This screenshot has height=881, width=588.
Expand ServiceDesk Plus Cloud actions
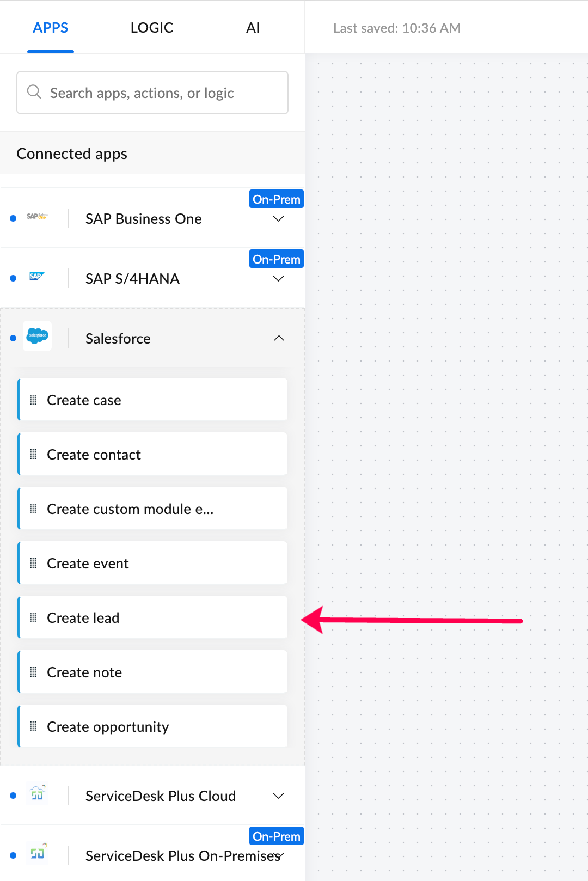tap(278, 796)
